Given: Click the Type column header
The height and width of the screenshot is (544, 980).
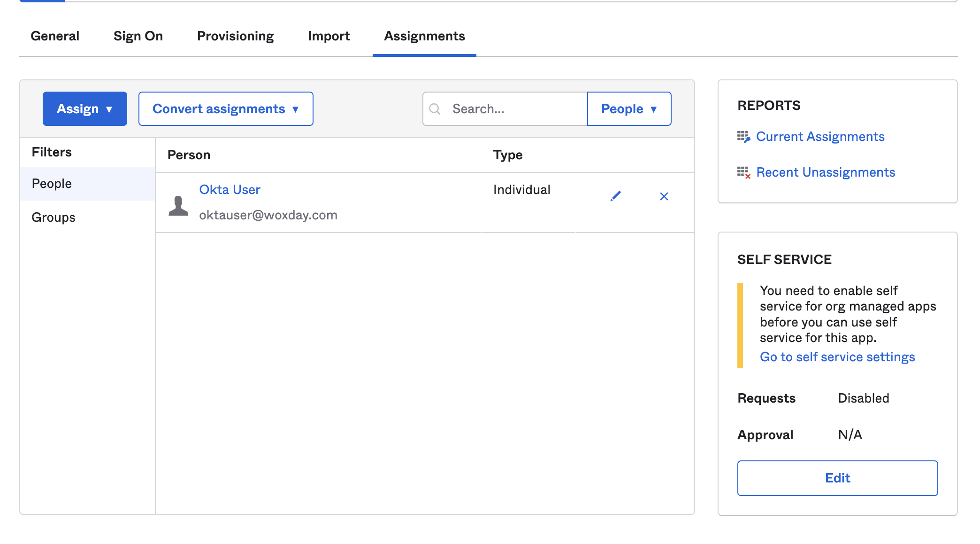Looking at the screenshot, I should pos(508,155).
